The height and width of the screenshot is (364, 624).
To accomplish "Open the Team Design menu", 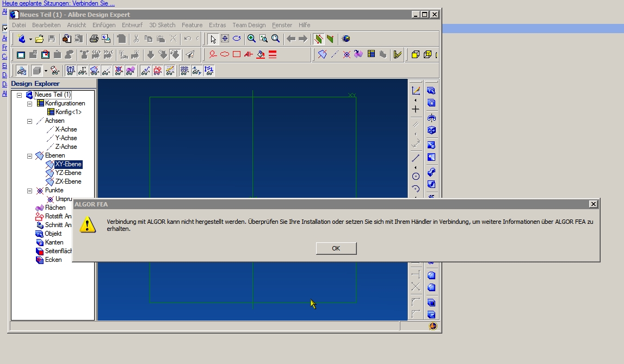I will (x=249, y=25).
